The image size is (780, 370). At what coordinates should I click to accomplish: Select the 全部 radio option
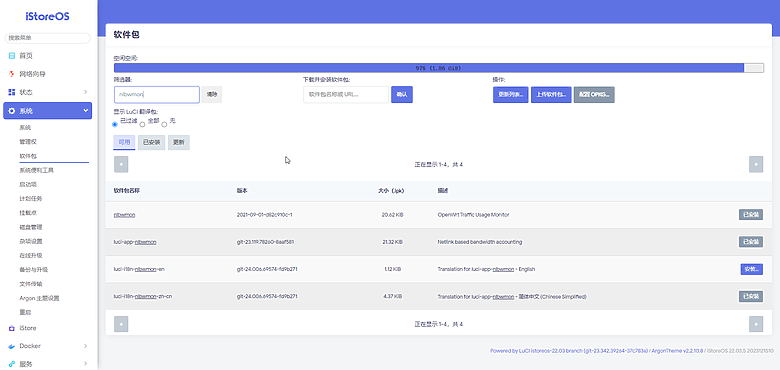[142, 124]
